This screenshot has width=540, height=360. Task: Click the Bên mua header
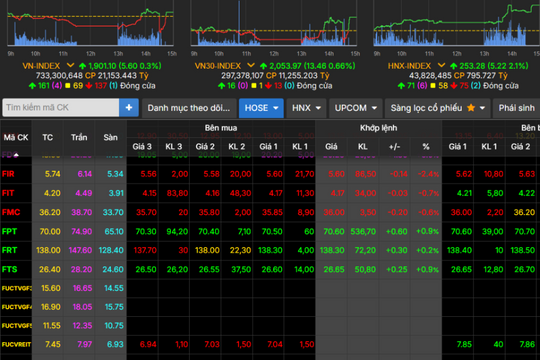pos(221,128)
